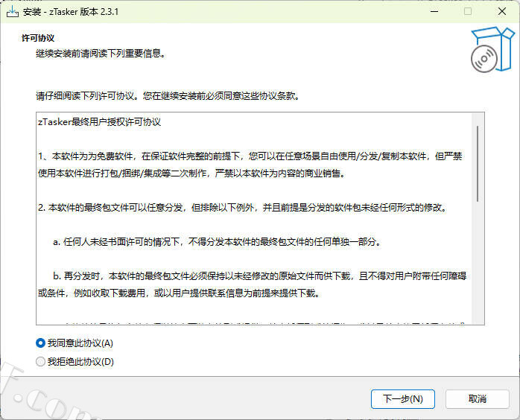Click the setup box-and-disc wizard image
The height and width of the screenshot is (420, 520).
(492, 49)
